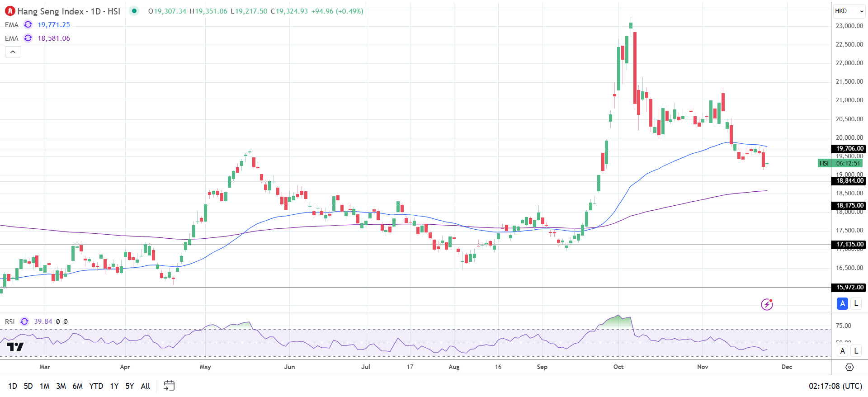Click the Nov label on time axis

[703, 367]
